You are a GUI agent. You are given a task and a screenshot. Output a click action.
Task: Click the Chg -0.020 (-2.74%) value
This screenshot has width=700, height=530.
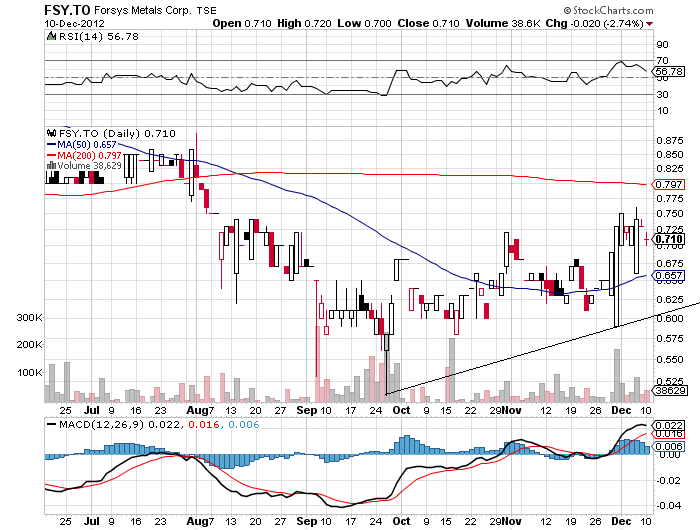[594, 23]
